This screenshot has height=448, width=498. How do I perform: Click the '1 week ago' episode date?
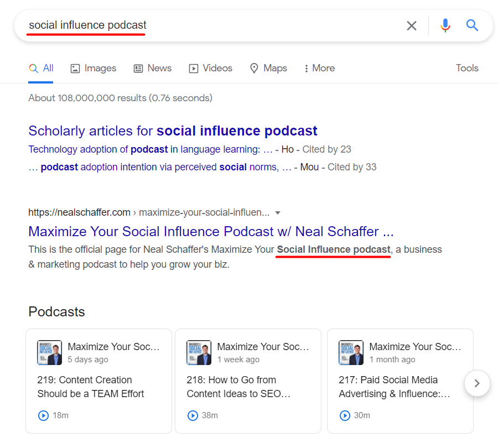tap(238, 360)
